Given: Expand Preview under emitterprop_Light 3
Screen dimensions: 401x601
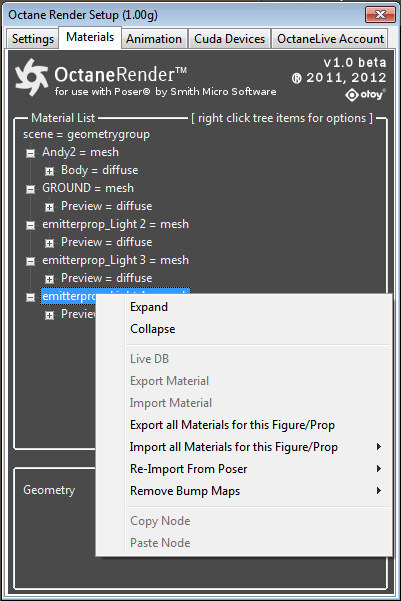Looking at the screenshot, I should click(x=49, y=279).
